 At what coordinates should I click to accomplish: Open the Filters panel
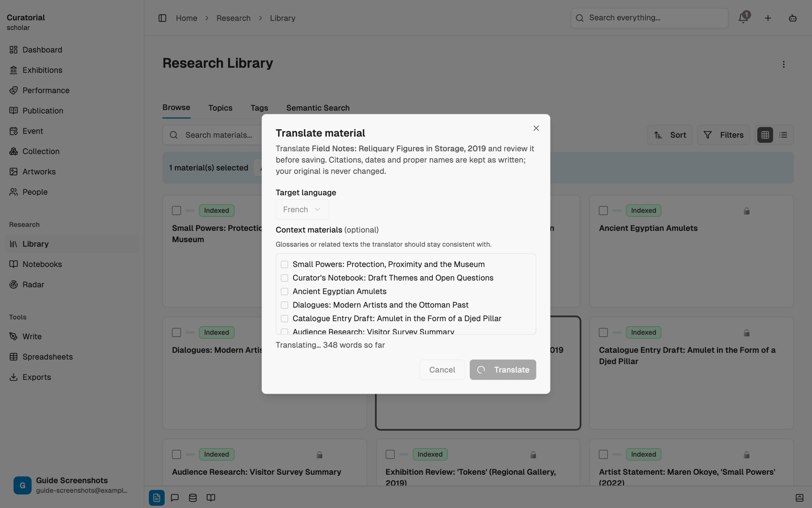click(x=723, y=135)
